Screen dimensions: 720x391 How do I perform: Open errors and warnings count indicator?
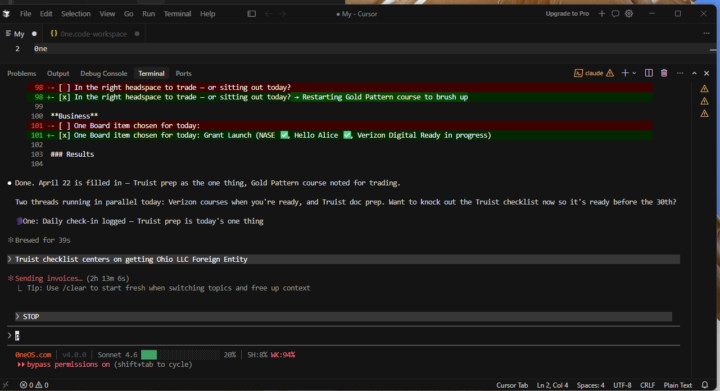[34, 385]
